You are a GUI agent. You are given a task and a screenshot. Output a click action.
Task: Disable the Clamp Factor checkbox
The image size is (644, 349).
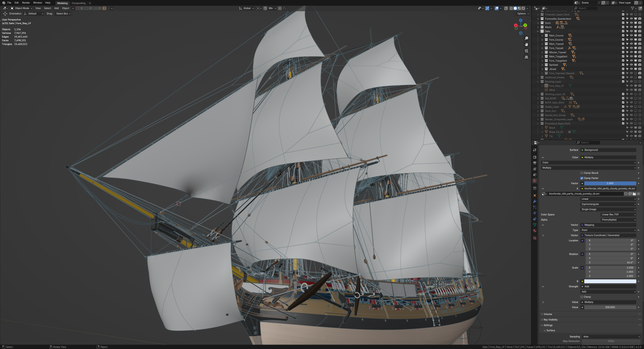click(x=582, y=178)
